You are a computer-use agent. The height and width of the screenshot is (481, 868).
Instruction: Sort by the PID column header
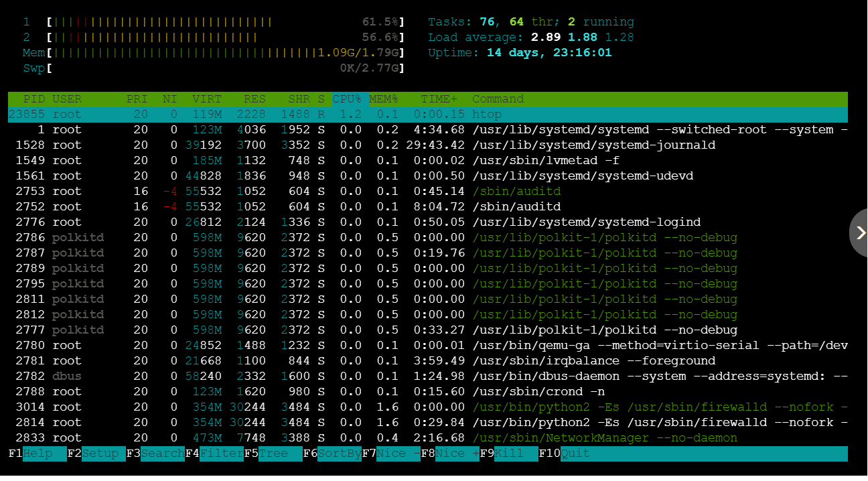(x=34, y=99)
